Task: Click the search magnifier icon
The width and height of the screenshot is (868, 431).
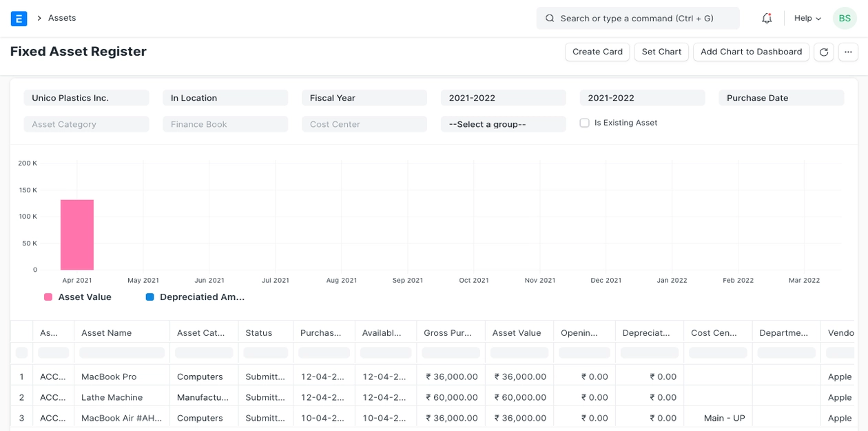Action: [x=550, y=19]
